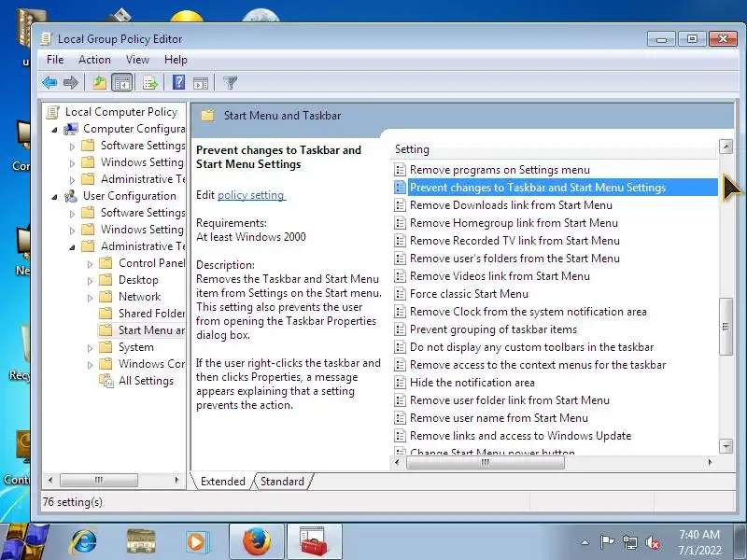747x560 pixels.
Task: Open the Action menu
Action: click(x=94, y=60)
